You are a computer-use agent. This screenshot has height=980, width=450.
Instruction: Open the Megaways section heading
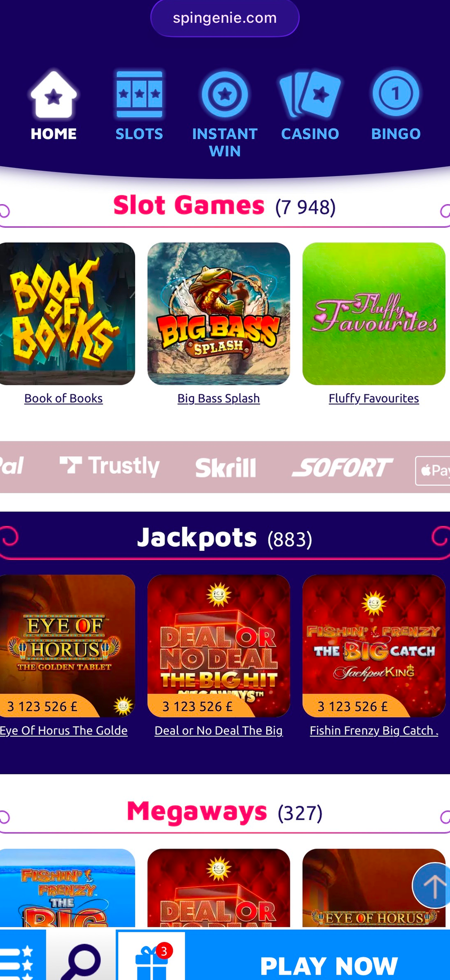click(x=197, y=812)
